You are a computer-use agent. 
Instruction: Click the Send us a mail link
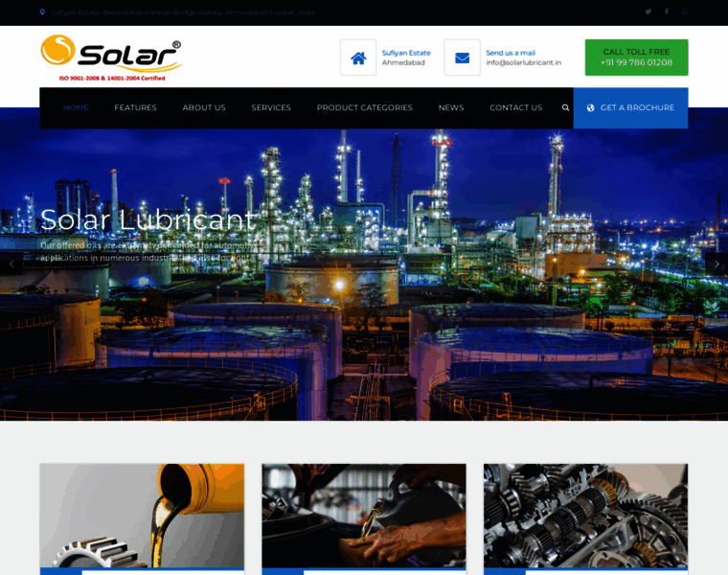[x=511, y=53]
